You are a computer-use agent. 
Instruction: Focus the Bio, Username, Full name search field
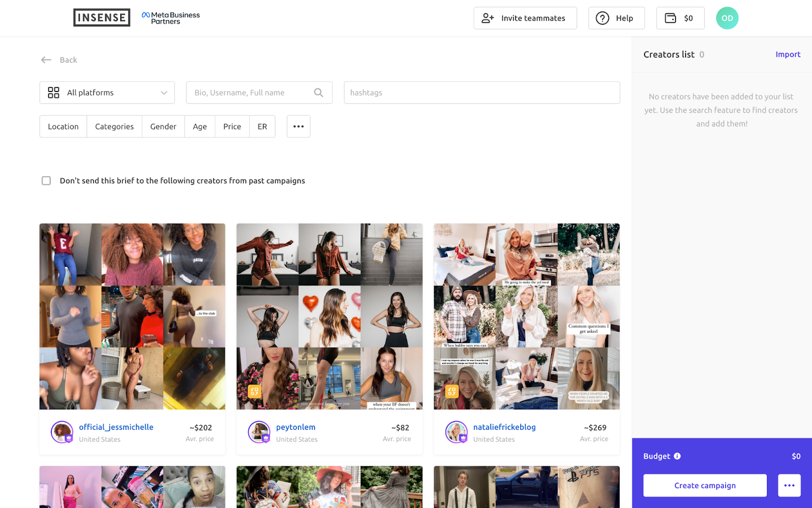tap(259, 92)
